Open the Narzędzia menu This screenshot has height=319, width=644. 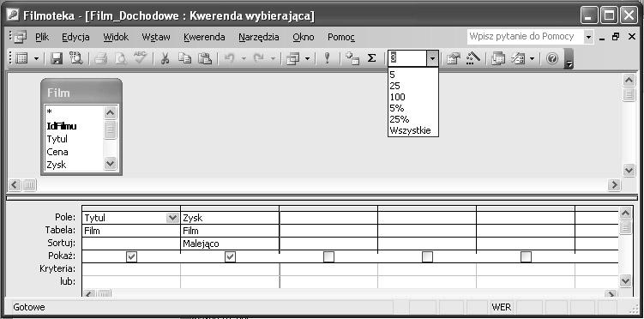pos(259,37)
